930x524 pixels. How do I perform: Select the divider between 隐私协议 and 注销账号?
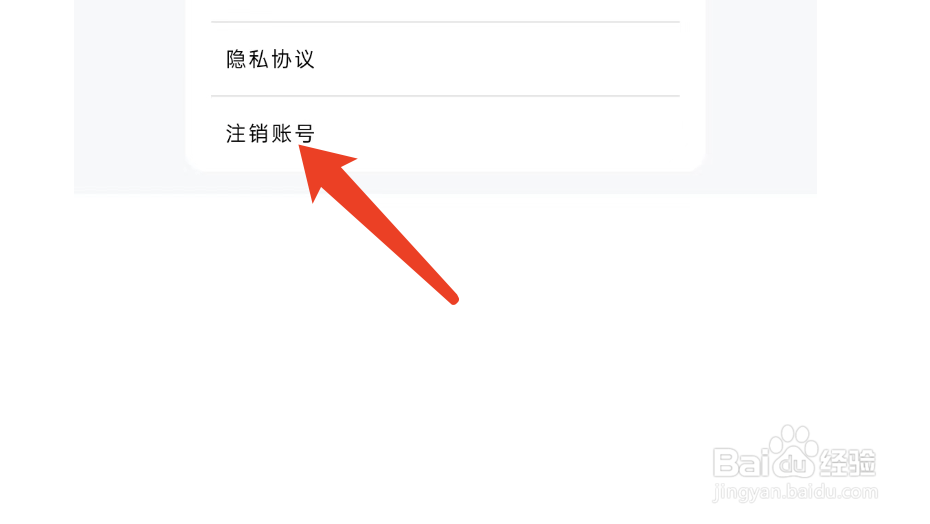445,96
